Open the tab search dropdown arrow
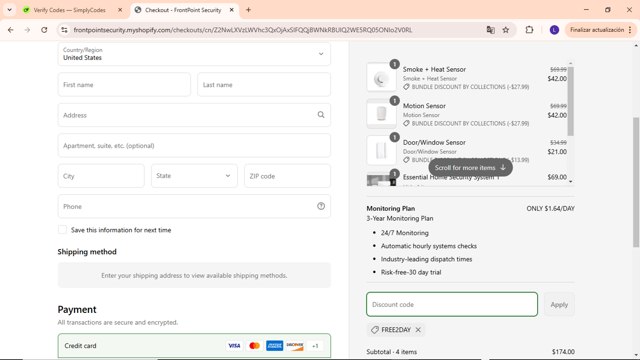 click(9, 10)
